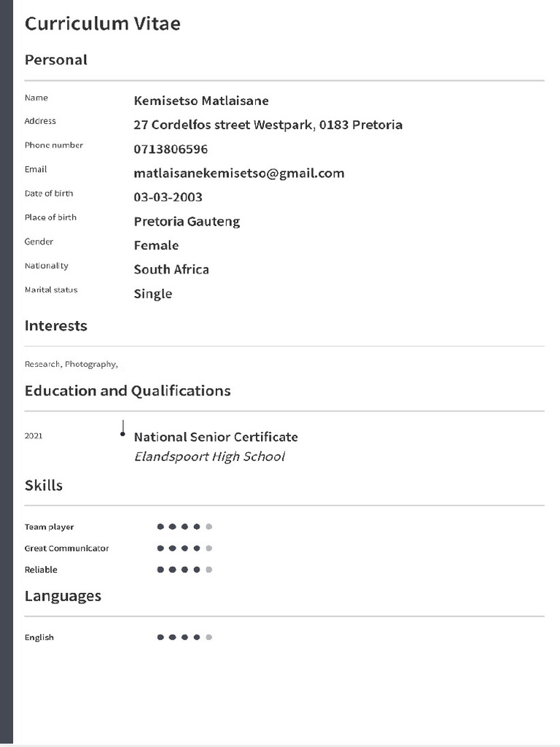Select the name Kemisetso Matlaisane

click(201, 101)
